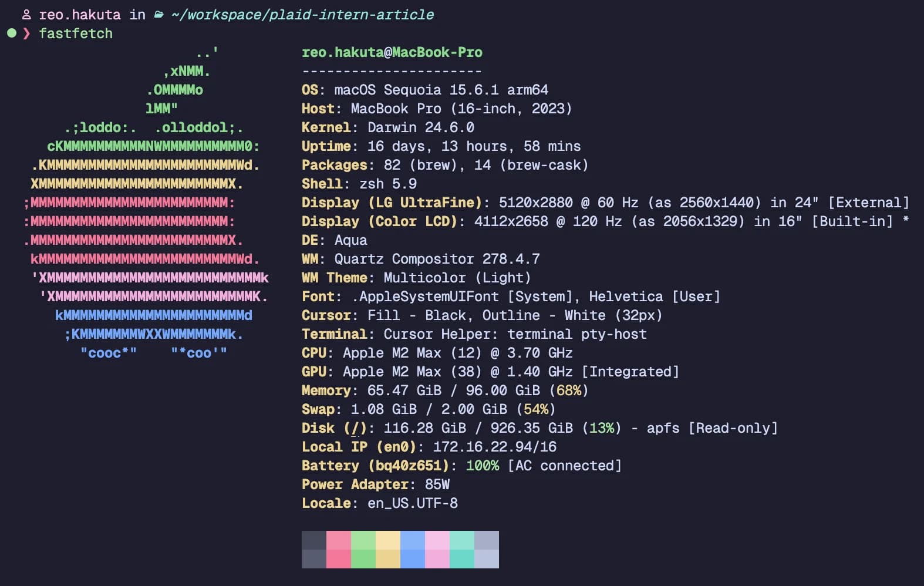
Task: Click the battery level "100%"
Action: (483, 466)
